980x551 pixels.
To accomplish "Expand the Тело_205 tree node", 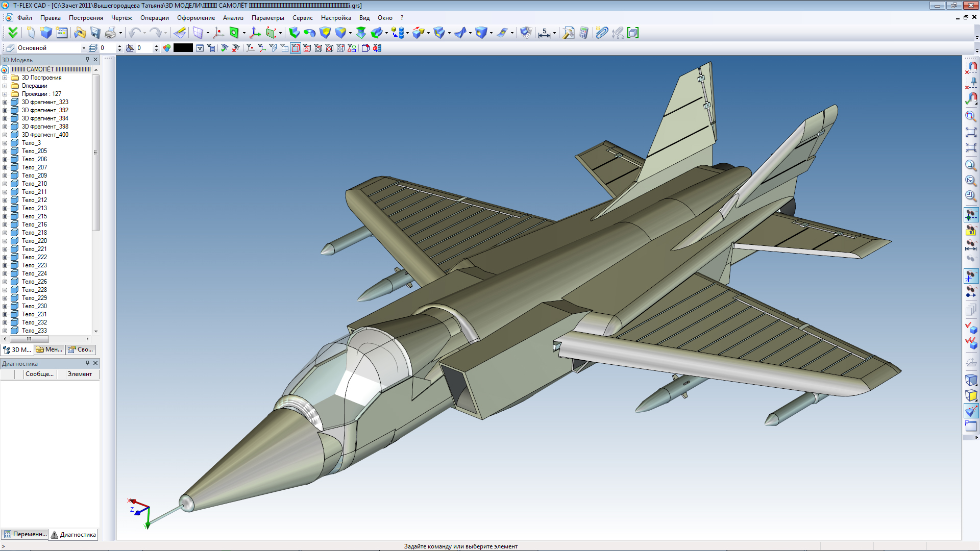I will point(5,151).
